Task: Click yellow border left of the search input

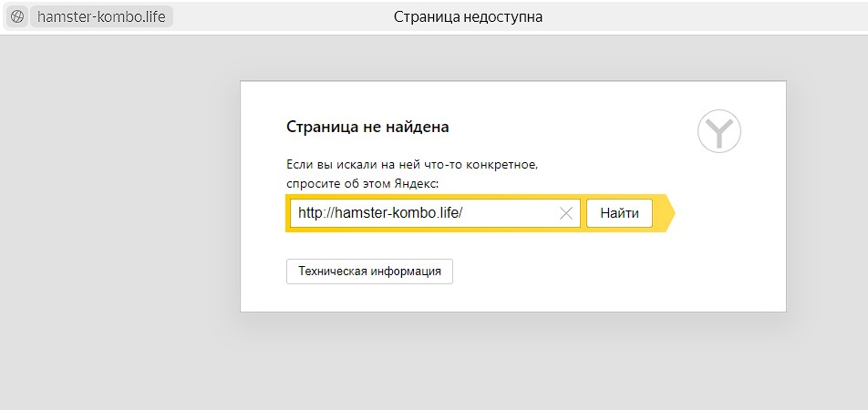Action: coord(287,213)
